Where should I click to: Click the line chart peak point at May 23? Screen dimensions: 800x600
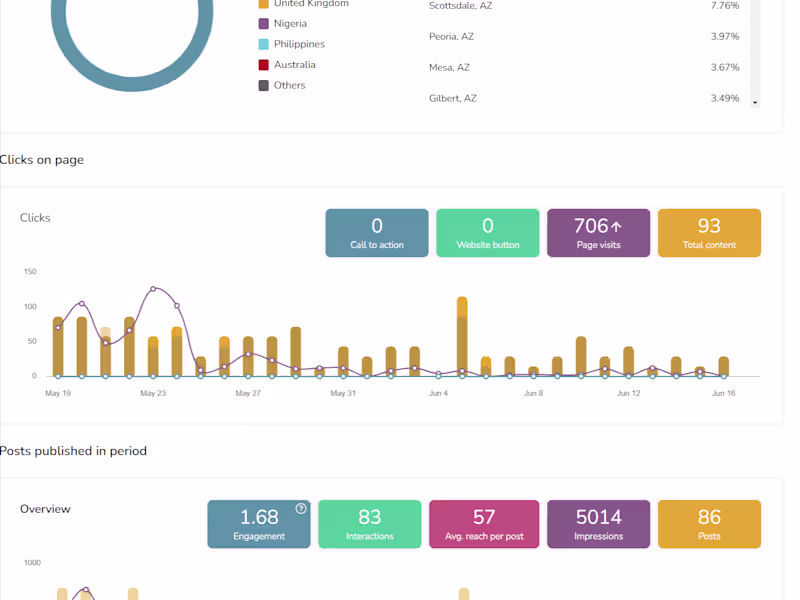point(153,289)
